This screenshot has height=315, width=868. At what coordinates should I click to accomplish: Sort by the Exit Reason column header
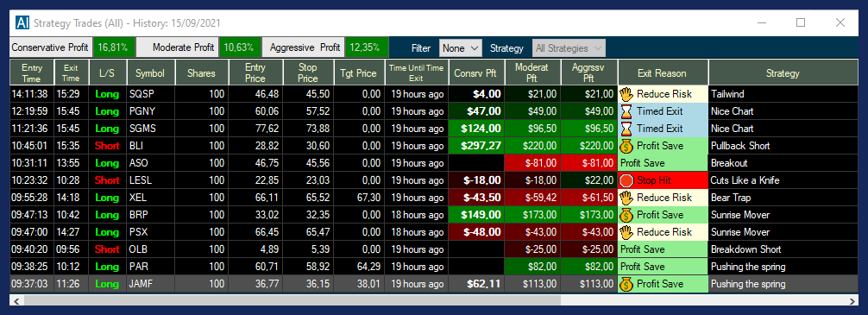[x=663, y=72]
